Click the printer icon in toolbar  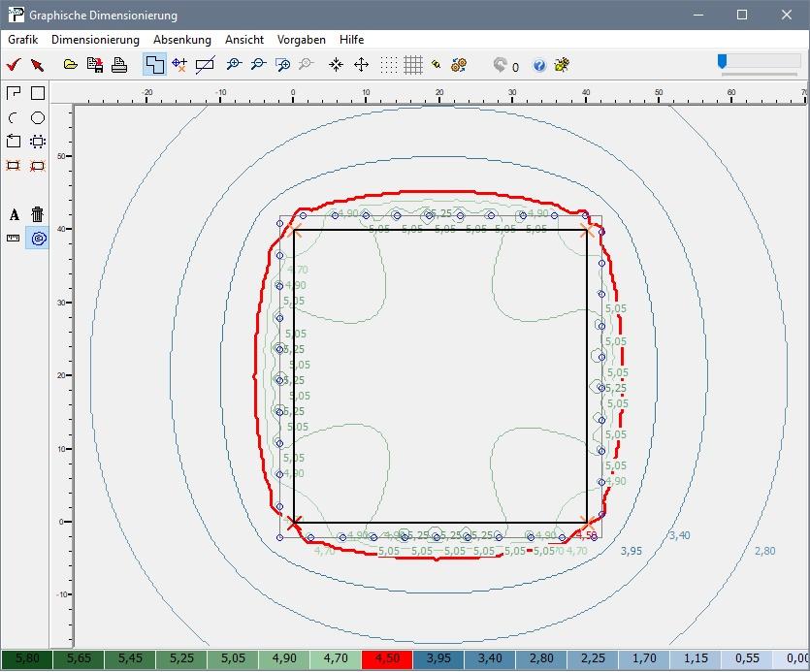[119, 65]
